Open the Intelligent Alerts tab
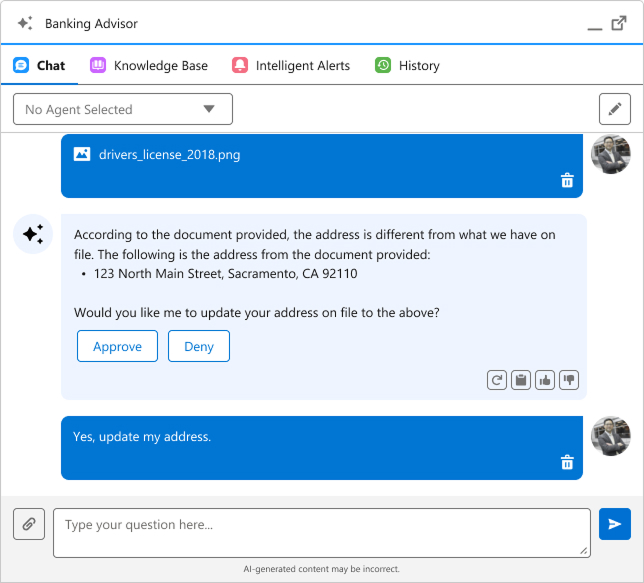 point(291,65)
